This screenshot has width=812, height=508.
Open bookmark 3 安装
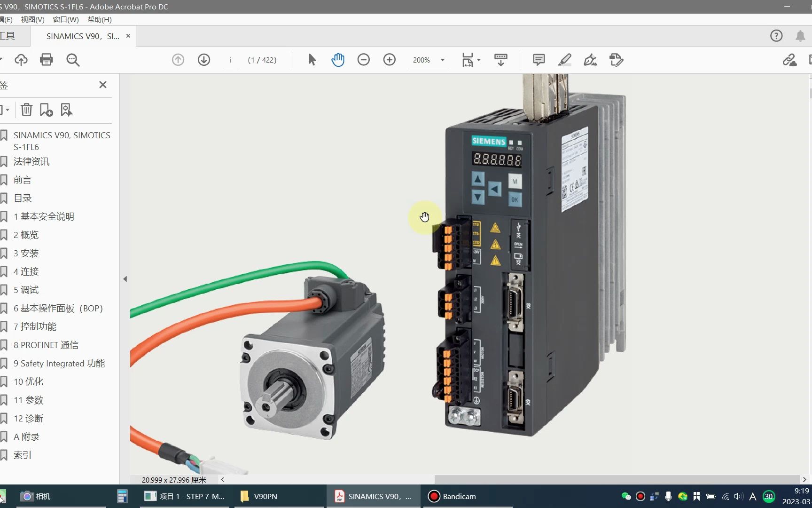click(26, 253)
